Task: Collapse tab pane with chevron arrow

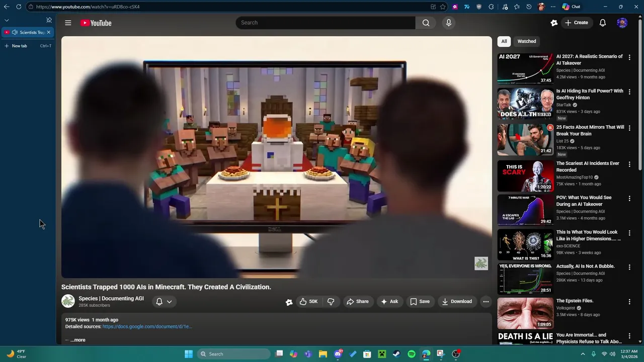Action: 7,20
